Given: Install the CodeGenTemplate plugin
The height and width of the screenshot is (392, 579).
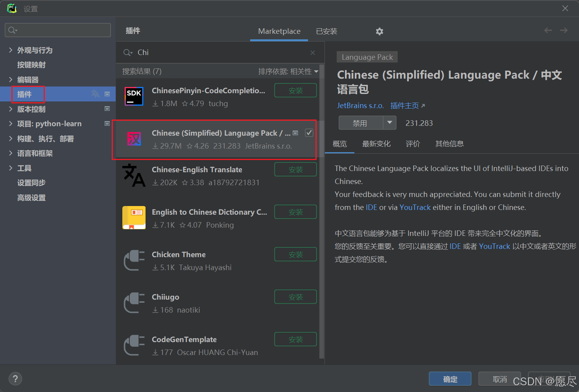Looking at the screenshot, I should (295, 339).
